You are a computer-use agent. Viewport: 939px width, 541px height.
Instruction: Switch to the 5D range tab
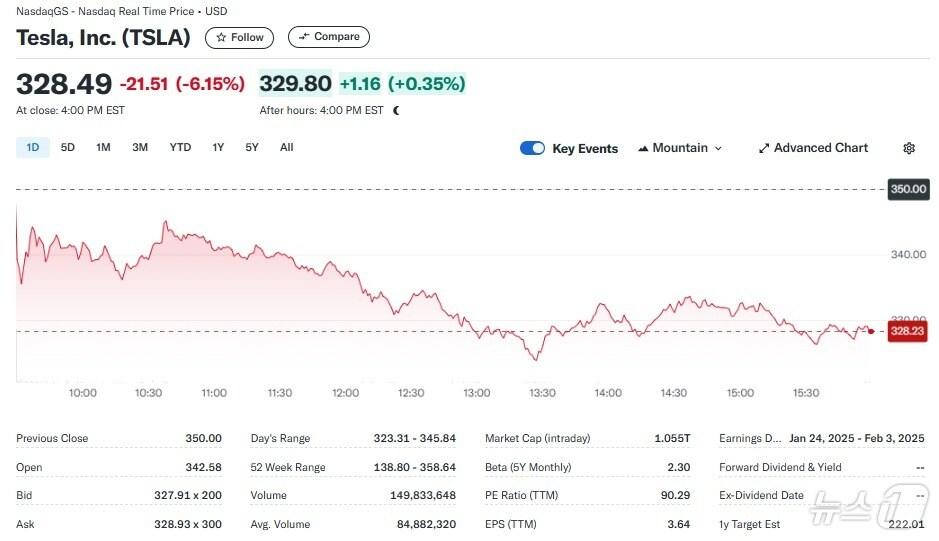(x=68, y=148)
